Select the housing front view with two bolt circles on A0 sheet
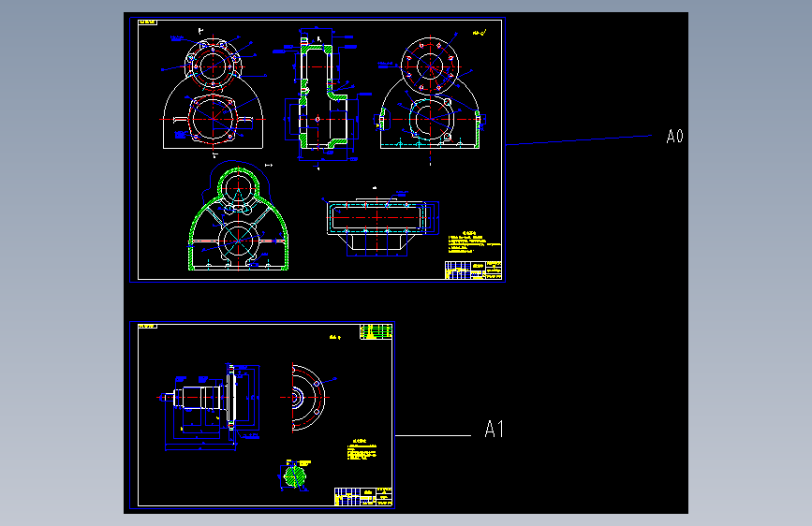The image size is (812, 526). coord(213,94)
